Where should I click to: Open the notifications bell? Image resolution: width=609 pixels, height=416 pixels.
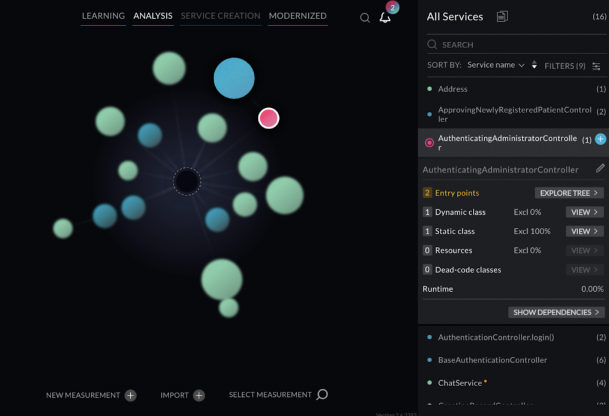click(x=385, y=17)
